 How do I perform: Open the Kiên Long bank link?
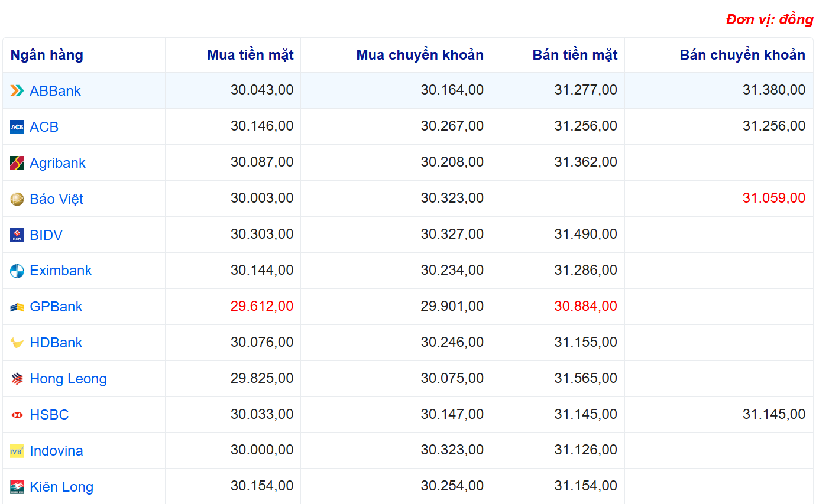tap(61, 487)
